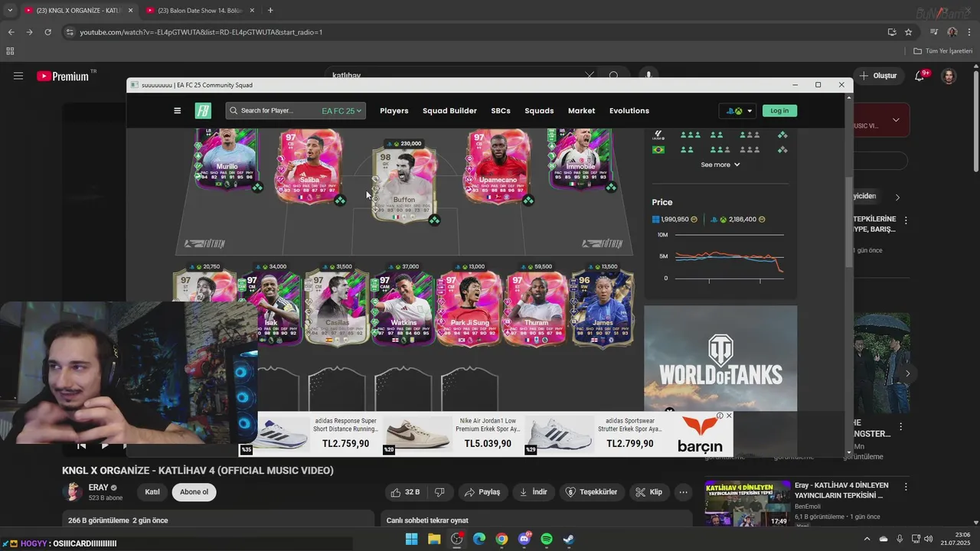Open Microsoft Edge from taskbar
Viewport: 980px width, 551px height.
click(479, 539)
